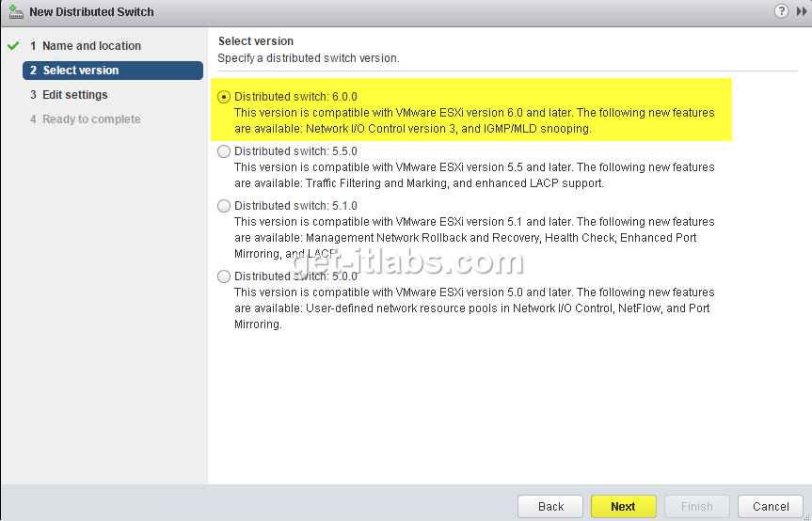
Task: Click the Select version heading text
Action: click(256, 41)
